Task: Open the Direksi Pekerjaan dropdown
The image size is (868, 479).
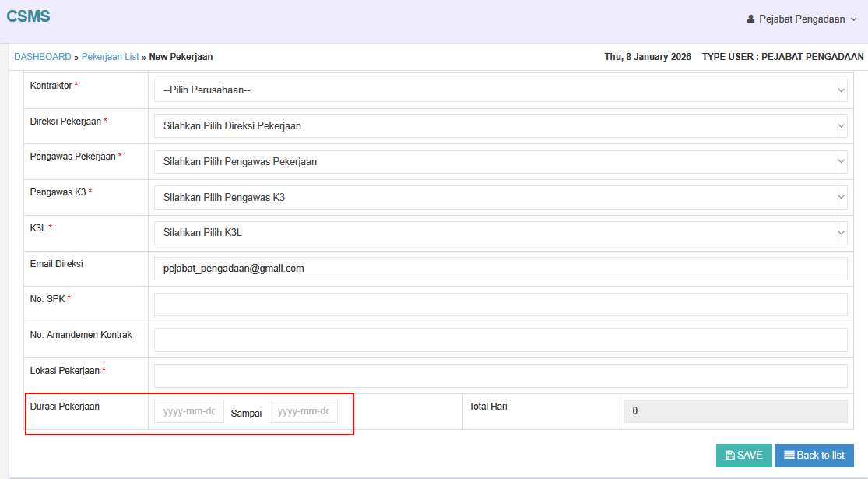Action: 500,125
